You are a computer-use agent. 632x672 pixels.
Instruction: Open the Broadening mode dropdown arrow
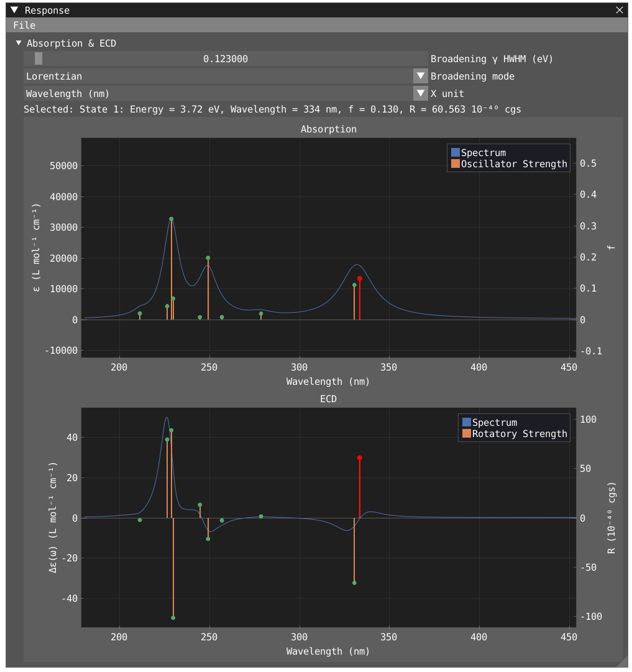[421, 76]
